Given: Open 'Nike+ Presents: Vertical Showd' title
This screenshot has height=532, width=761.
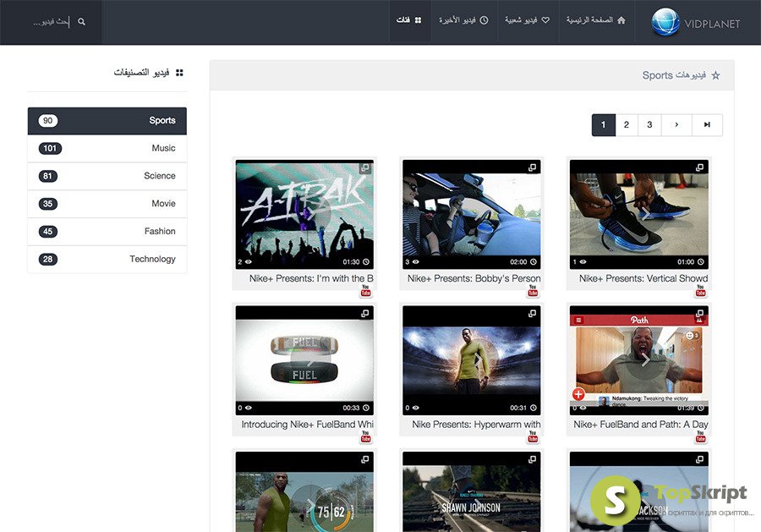Looking at the screenshot, I should tap(643, 278).
